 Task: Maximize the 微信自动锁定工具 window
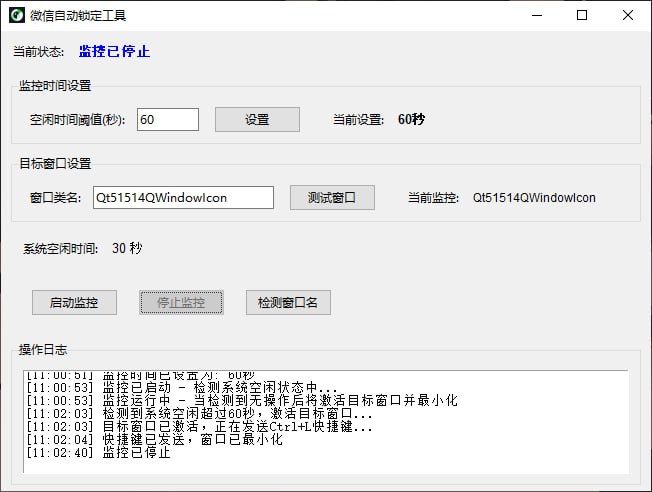click(582, 15)
